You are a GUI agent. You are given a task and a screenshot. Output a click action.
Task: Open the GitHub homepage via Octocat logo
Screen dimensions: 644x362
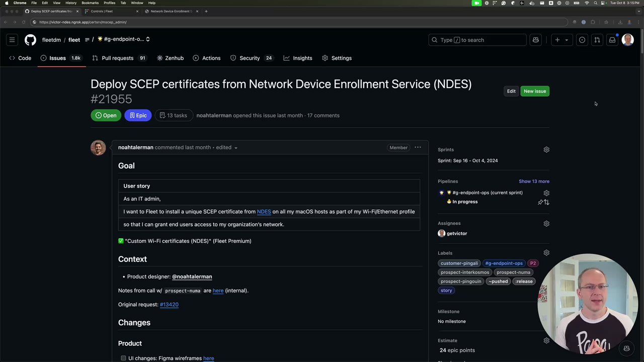[30, 40]
